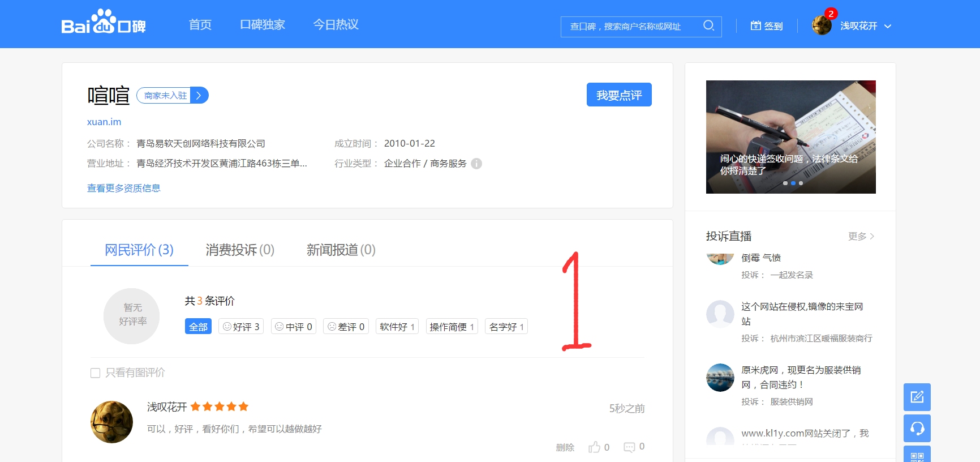The height and width of the screenshot is (462, 980).
Task: Click the five-star rating of 浅叹花开
Action: click(220, 407)
